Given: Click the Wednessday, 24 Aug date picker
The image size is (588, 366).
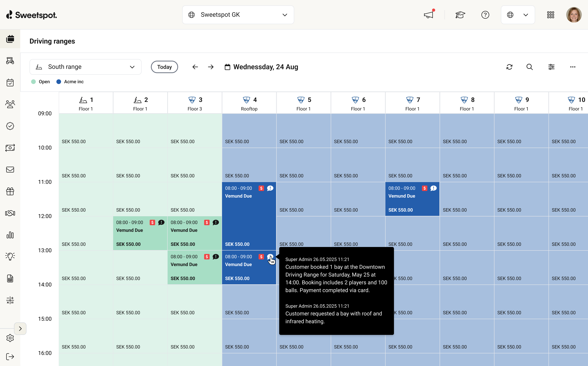Looking at the screenshot, I should click(x=261, y=67).
